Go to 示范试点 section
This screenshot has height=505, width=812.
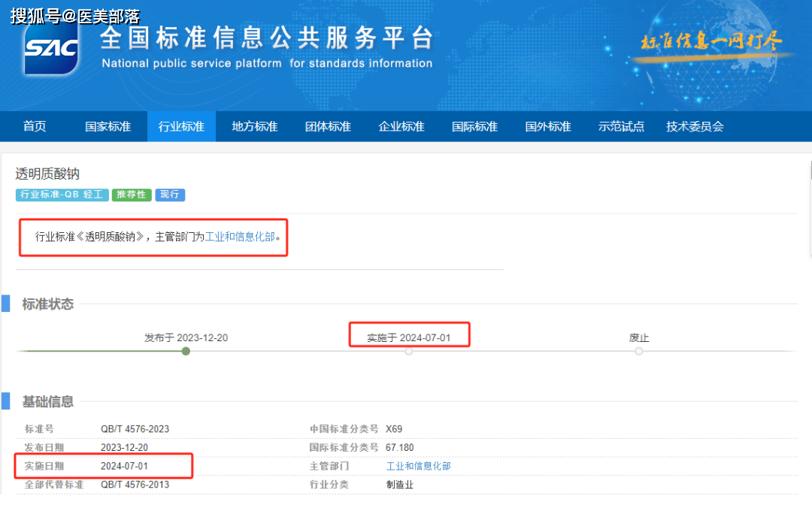tap(621, 126)
